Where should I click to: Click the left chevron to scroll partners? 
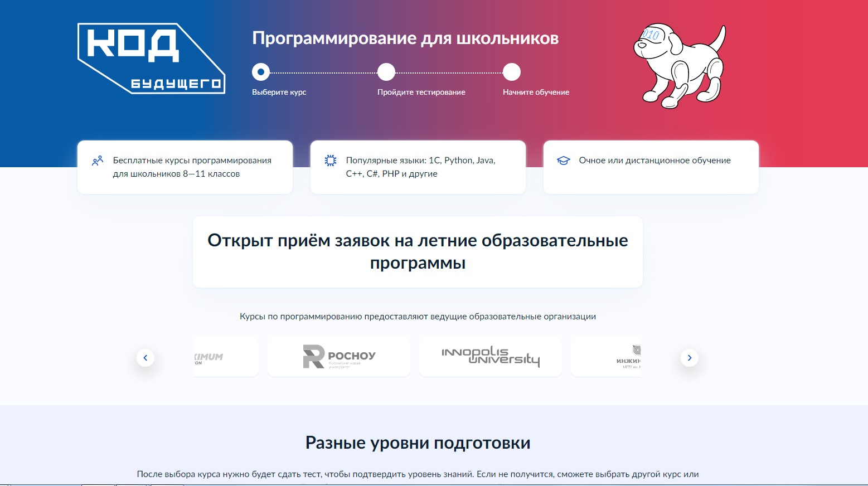[146, 357]
